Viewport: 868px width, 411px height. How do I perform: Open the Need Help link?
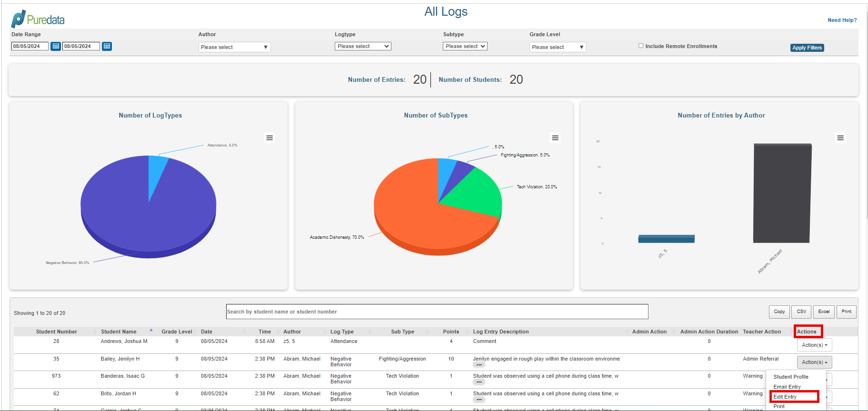coord(842,20)
